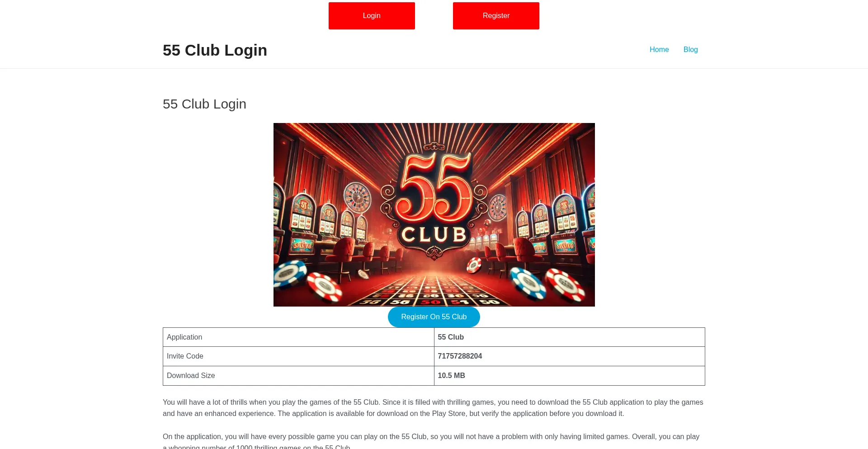Image resolution: width=868 pixels, height=449 pixels.
Task: Click the CLUB sign text in the banner
Action: point(434,235)
